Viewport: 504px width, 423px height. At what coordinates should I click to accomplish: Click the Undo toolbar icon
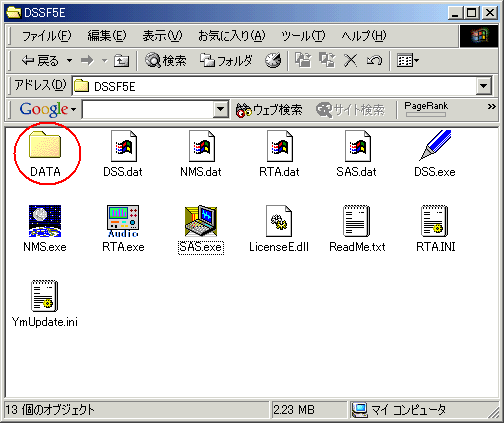coord(374,61)
